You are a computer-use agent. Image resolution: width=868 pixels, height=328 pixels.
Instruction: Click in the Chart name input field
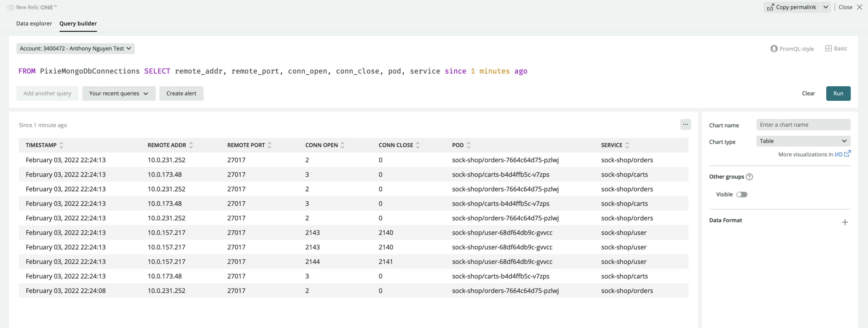point(803,125)
